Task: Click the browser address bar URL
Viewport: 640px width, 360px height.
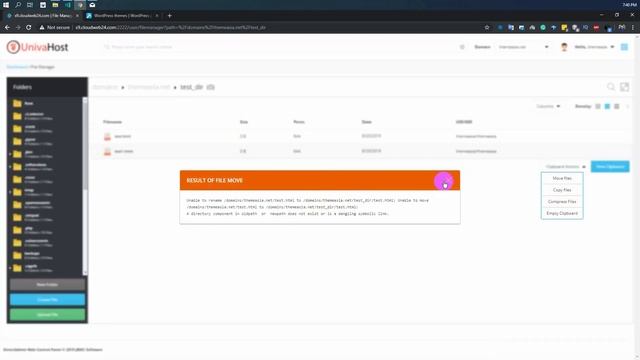Action: click(171, 27)
